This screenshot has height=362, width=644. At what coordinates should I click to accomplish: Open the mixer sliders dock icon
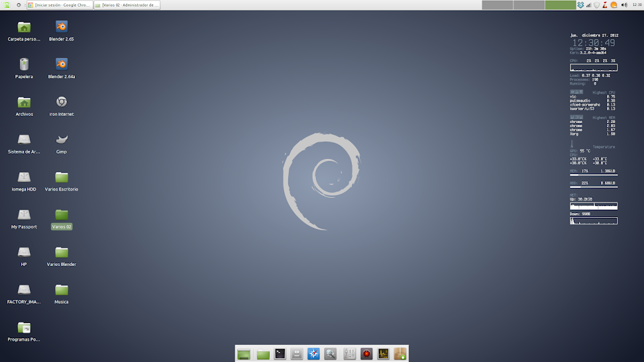pyautogui.click(x=350, y=354)
